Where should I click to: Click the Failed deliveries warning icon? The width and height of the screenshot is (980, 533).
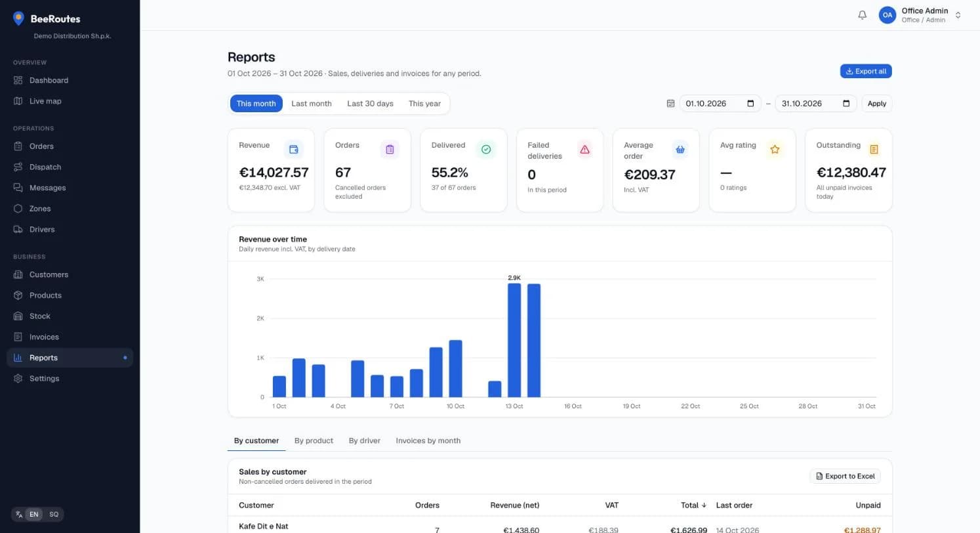[584, 150]
